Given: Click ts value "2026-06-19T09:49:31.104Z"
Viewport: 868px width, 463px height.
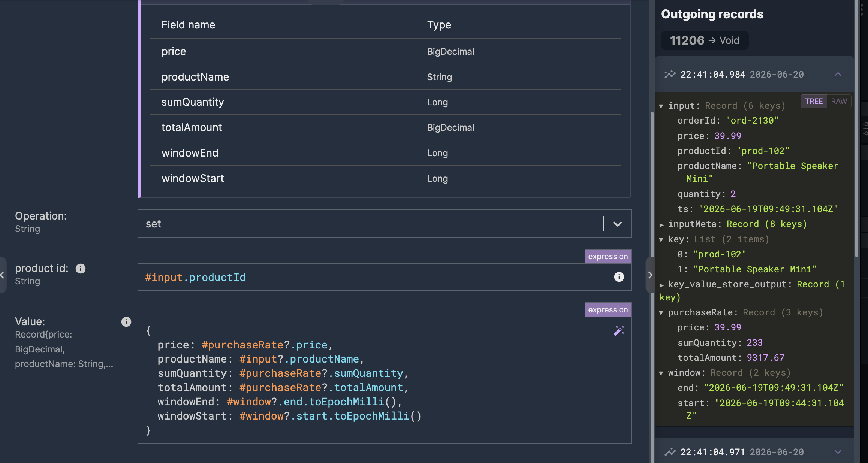Looking at the screenshot, I should click(768, 209).
